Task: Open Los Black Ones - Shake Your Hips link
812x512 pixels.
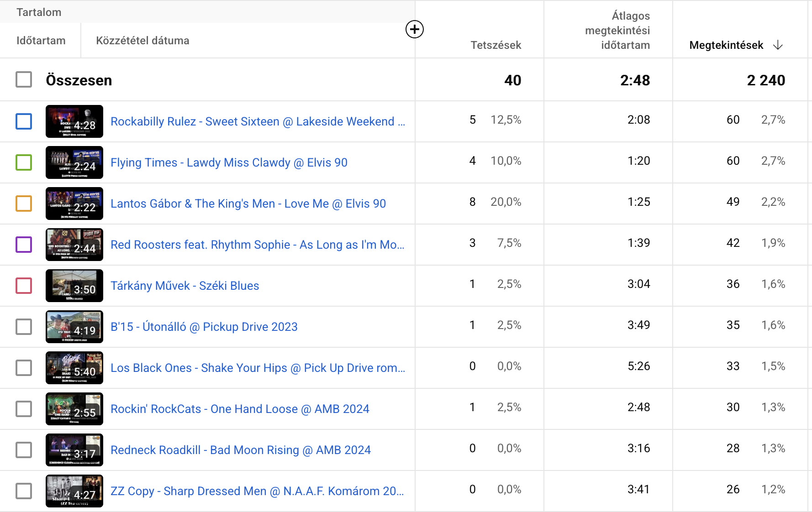Action: tap(258, 368)
